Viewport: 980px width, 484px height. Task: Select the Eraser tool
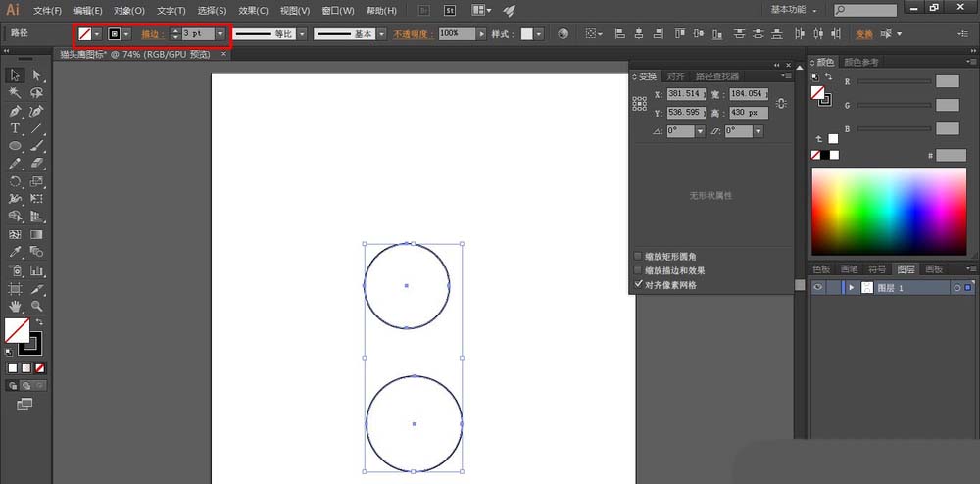pyautogui.click(x=37, y=164)
